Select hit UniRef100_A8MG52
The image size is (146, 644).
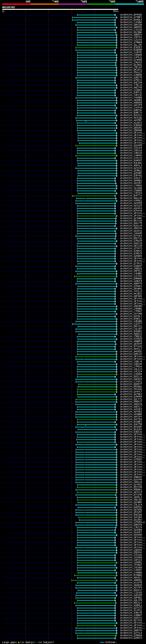click(x=131, y=27)
